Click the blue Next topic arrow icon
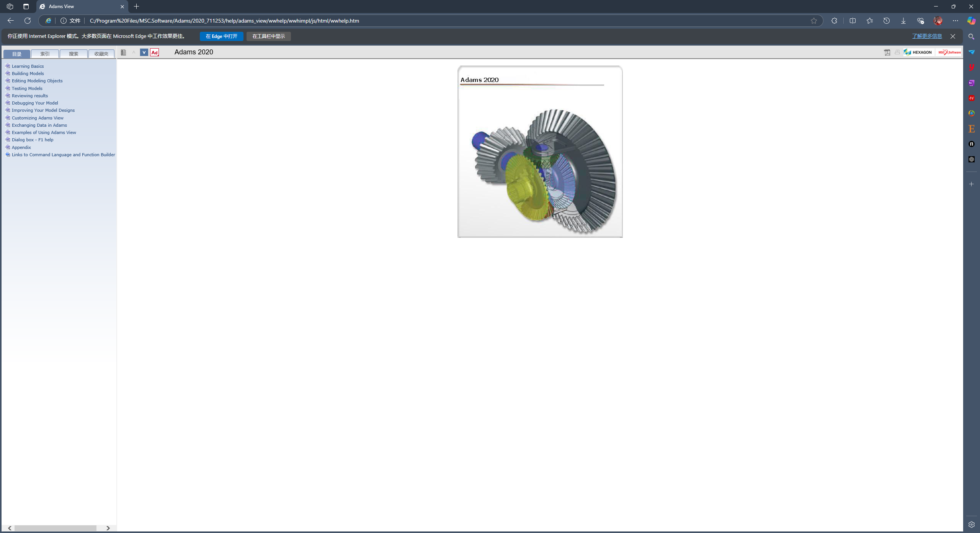This screenshot has height=533, width=980. (144, 52)
